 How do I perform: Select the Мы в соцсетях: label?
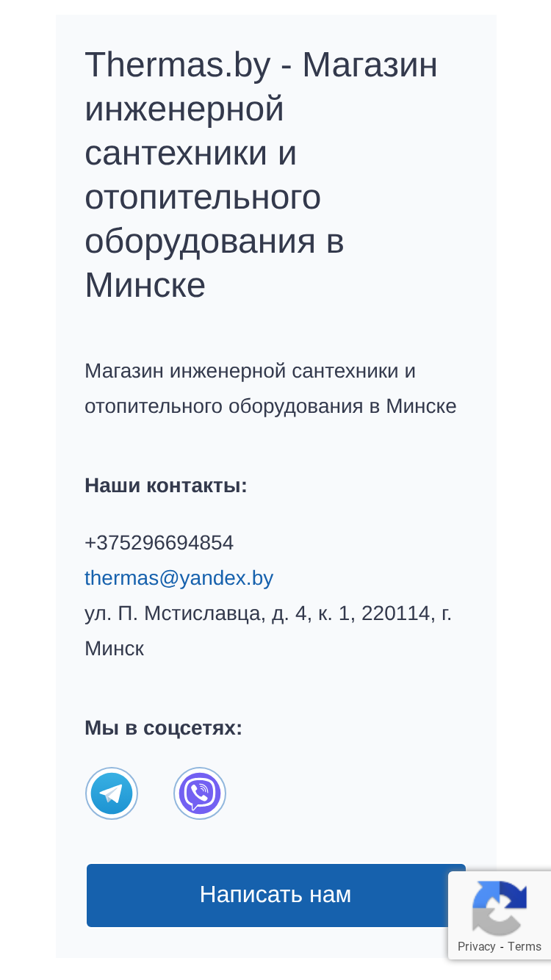click(x=163, y=728)
